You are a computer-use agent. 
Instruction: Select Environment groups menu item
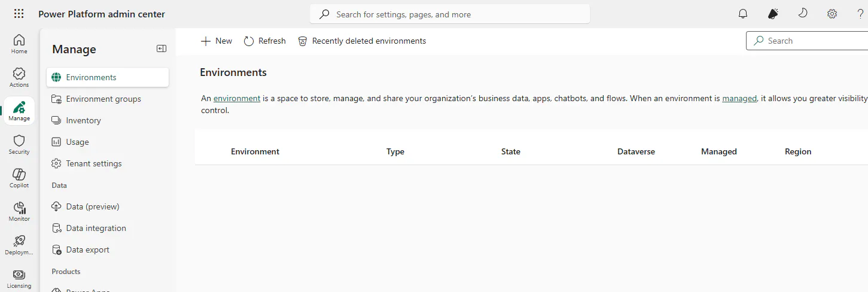point(103,99)
